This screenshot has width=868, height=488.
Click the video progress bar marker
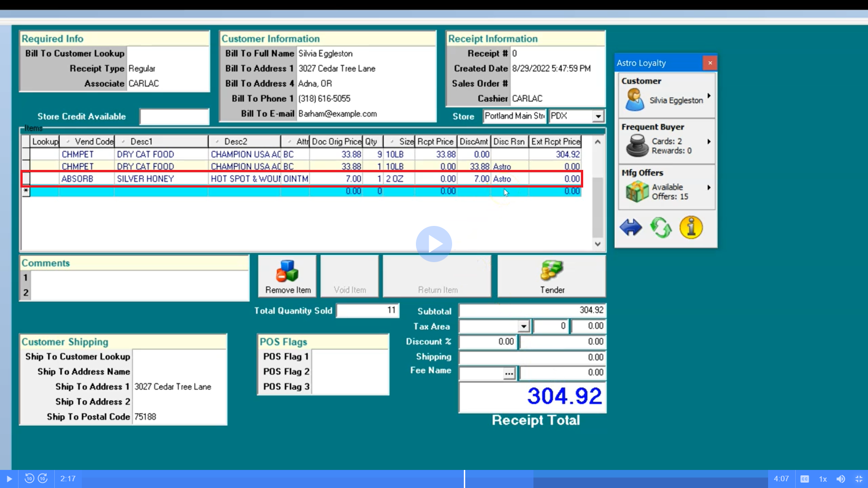(464, 479)
